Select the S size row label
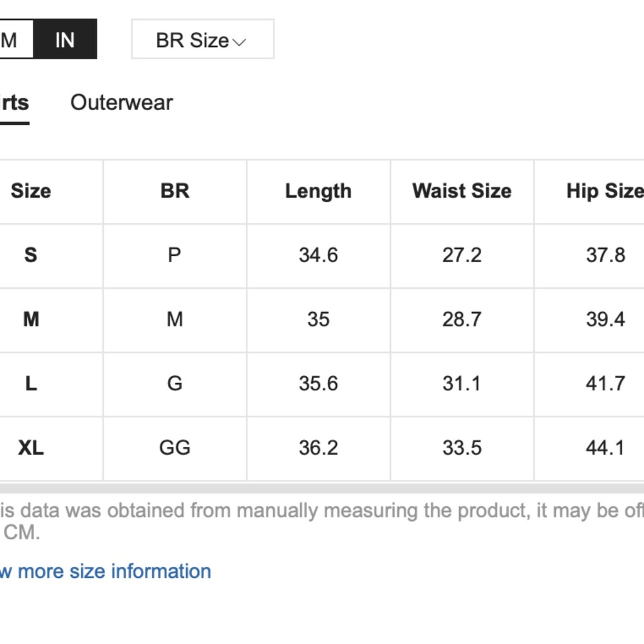Viewport: 644px width, 644px height. 31,255
